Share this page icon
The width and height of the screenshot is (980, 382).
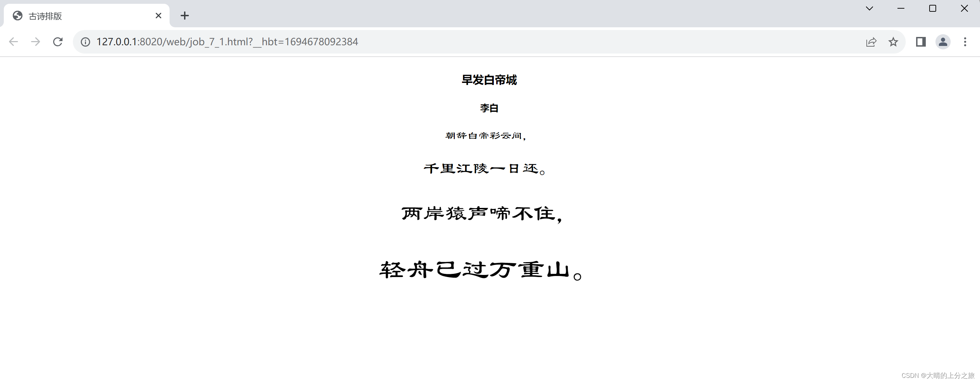[871, 42]
